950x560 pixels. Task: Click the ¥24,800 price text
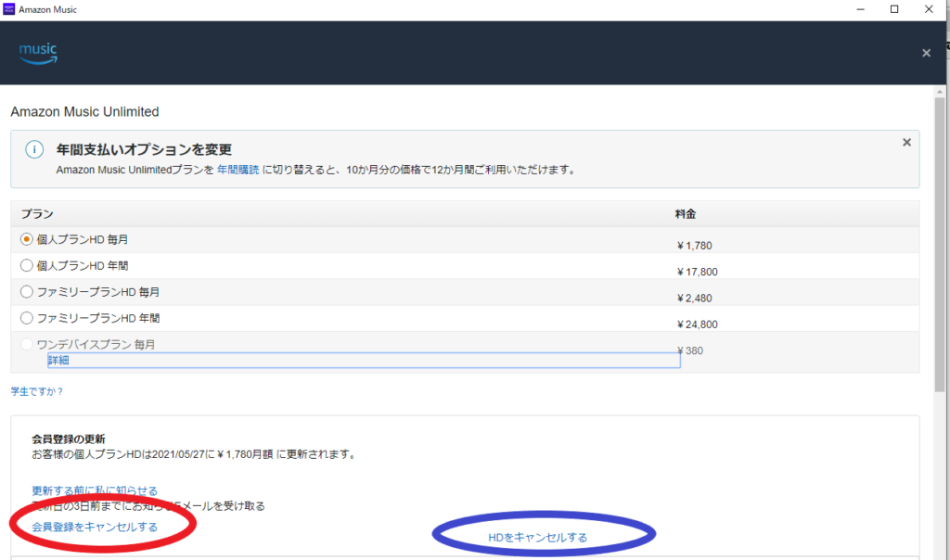[x=698, y=325]
